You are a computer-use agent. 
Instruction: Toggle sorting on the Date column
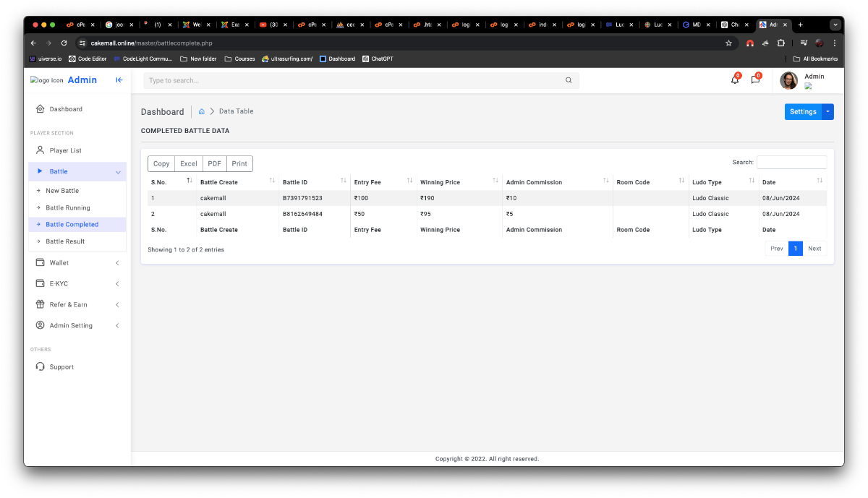(x=792, y=181)
